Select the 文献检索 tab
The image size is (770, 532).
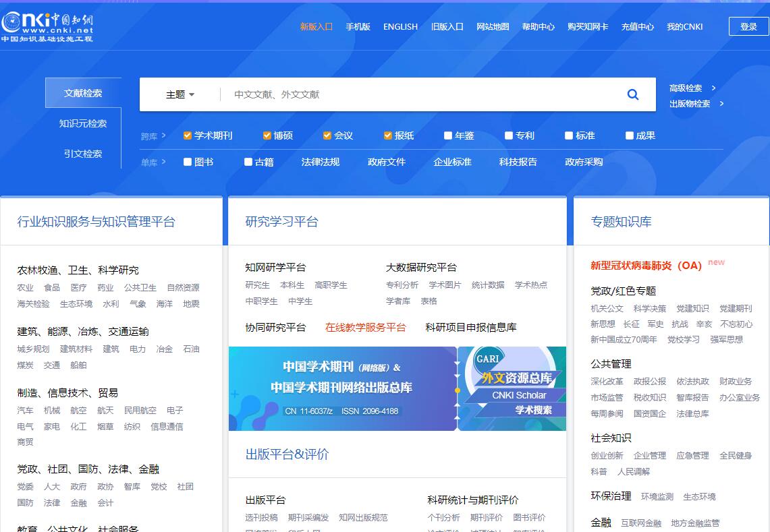pyautogui.click(x=83, y=93)
